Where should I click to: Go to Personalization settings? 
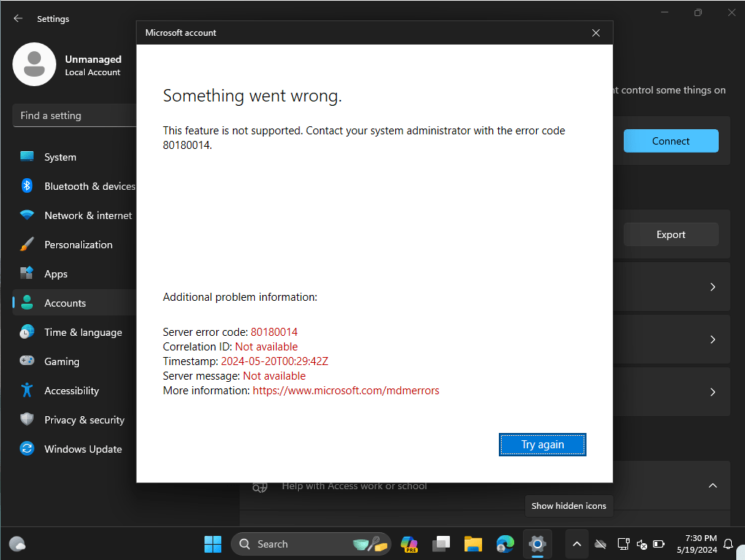[x=78, y=245]
